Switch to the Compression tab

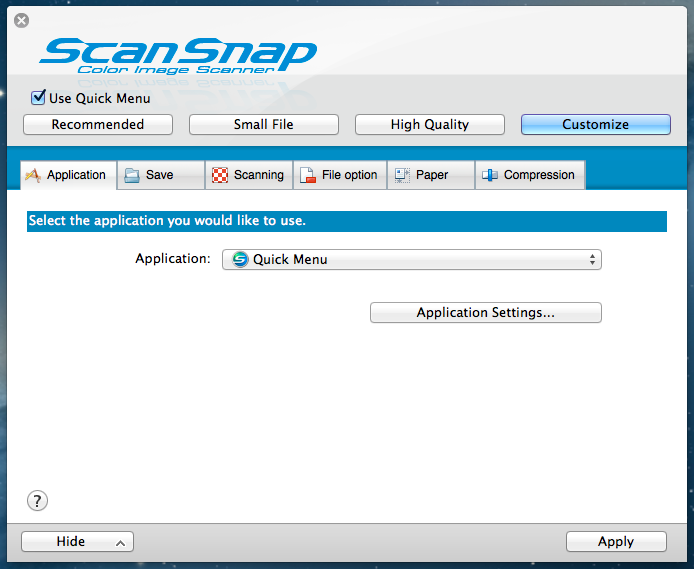pyautogui.click(x=530, y=175)
